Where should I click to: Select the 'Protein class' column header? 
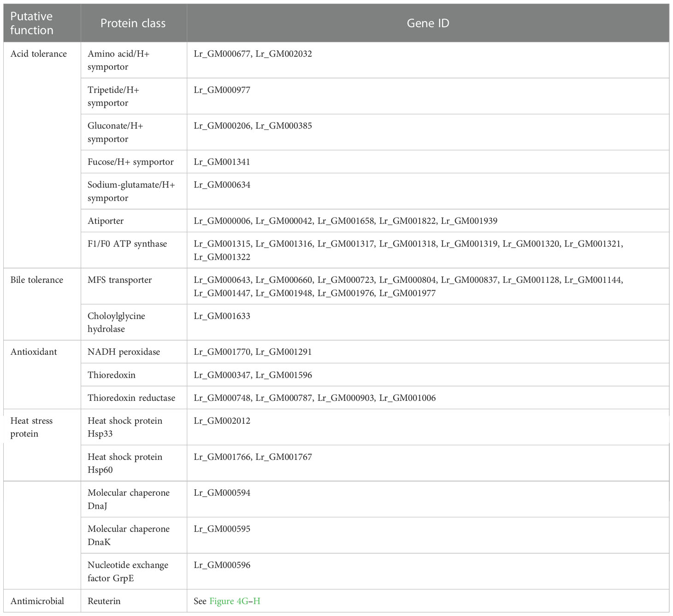point(134,23)
